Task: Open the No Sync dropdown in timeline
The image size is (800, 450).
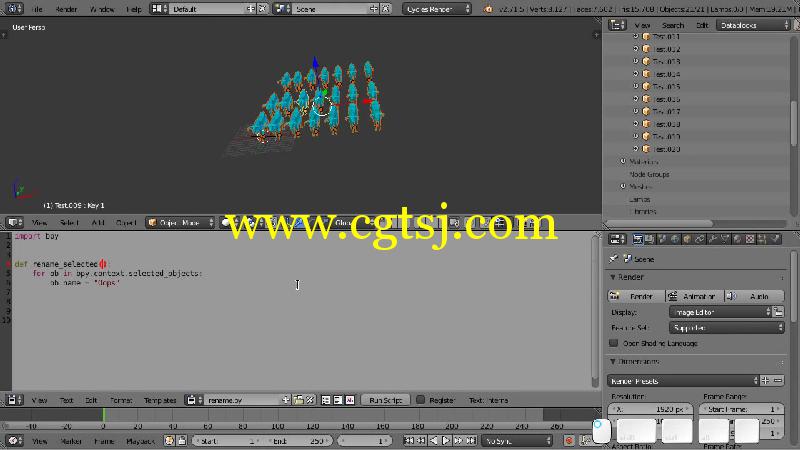Action: (x=517, y=441)
